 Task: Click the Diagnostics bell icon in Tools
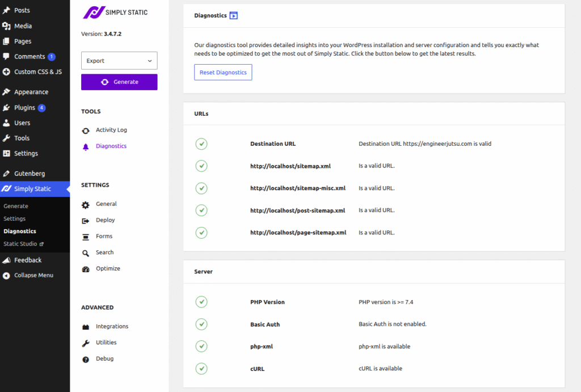click(x=86, y=146)
